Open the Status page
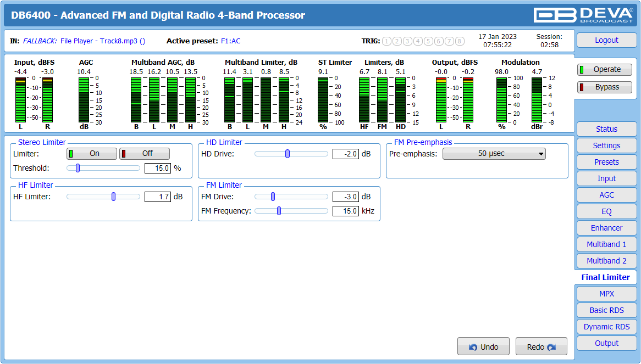This screenshot has height=364, width=641. 607,129
